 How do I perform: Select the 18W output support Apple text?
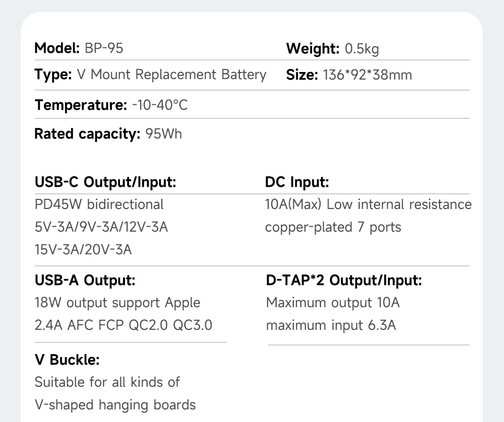(x=117, y=303)
